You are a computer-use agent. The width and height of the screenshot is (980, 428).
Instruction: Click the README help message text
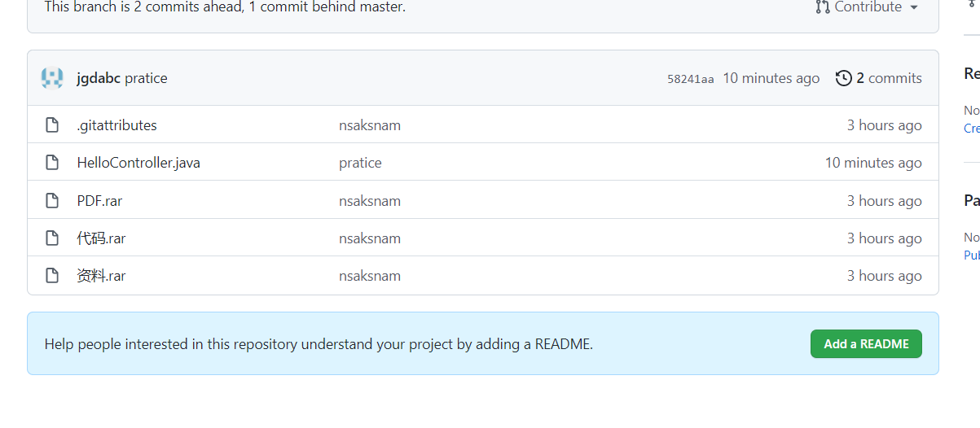(319, 344)
